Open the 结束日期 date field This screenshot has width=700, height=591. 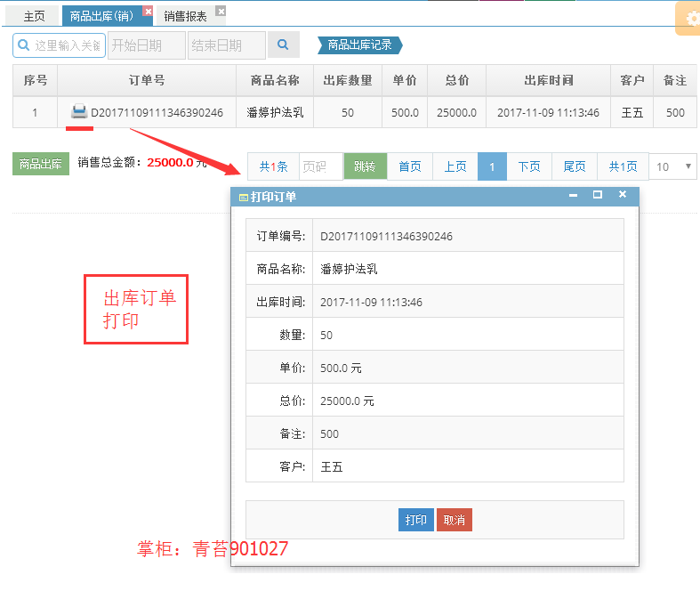[x=226, y=45]
